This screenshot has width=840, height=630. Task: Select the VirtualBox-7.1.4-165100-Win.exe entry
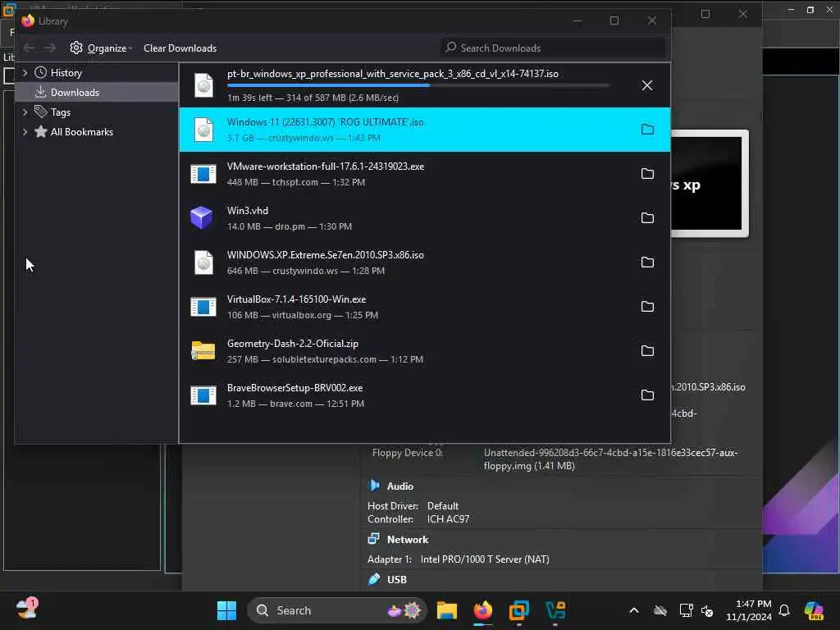tap(424, 307)
